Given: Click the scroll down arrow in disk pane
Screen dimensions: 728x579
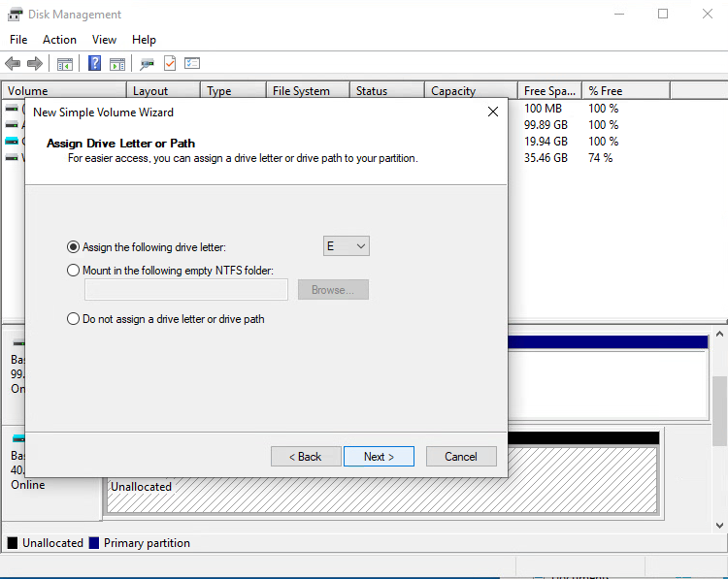Looking at the screenshot, I should [719, 526].
